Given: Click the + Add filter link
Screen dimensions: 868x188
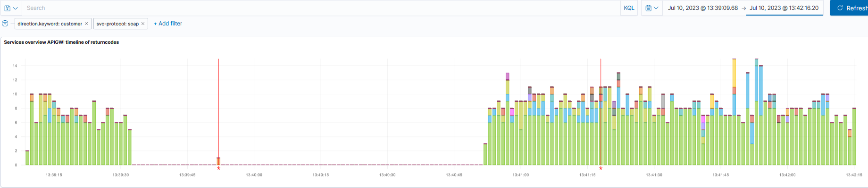Looking at the screenshot, I should [168, 24].
